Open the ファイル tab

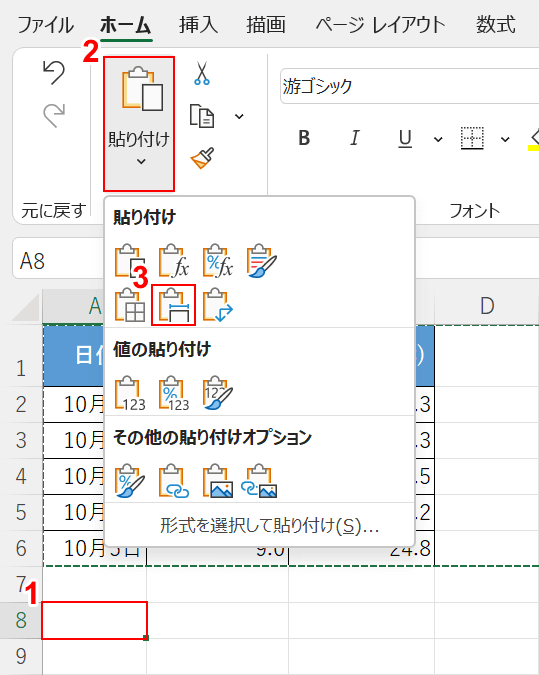[x=46, y=25]
